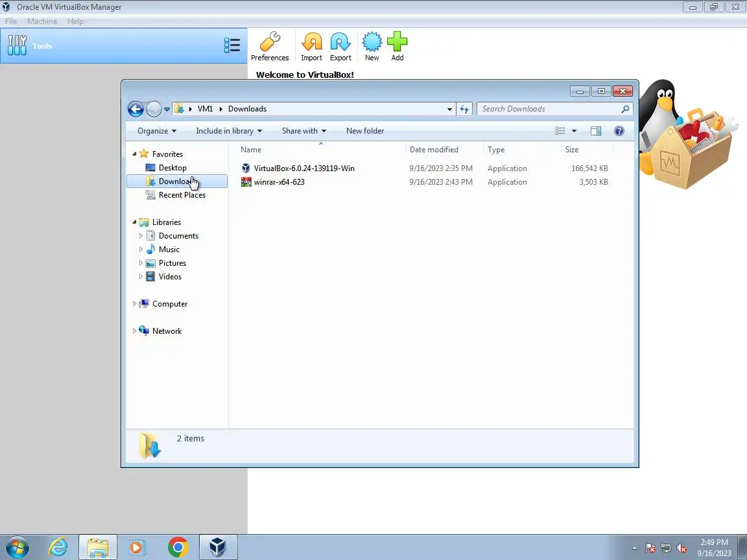Launch Google Chrome from the taskbar
This screenshot has height=560, width=747.
click(x=178, y=548)
